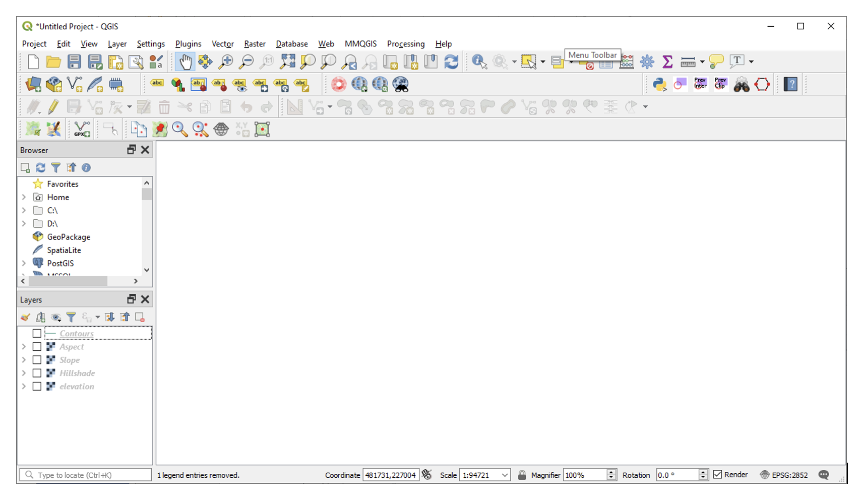Toggle the Render checkbox in status bar
The width and height of the screenshot is (861, 504).
[718, 475]
